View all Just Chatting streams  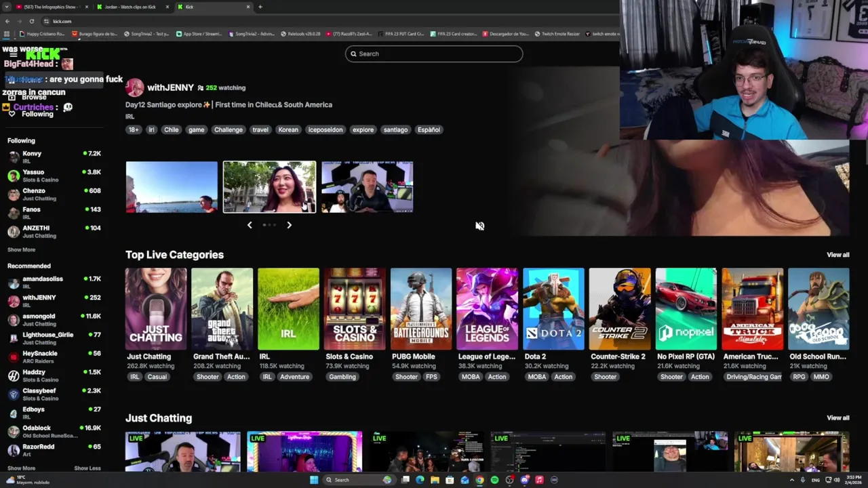[x=837, y=418]
